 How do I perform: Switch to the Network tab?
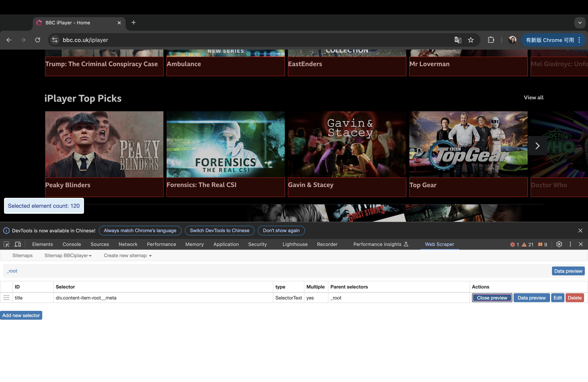point(128,244)
